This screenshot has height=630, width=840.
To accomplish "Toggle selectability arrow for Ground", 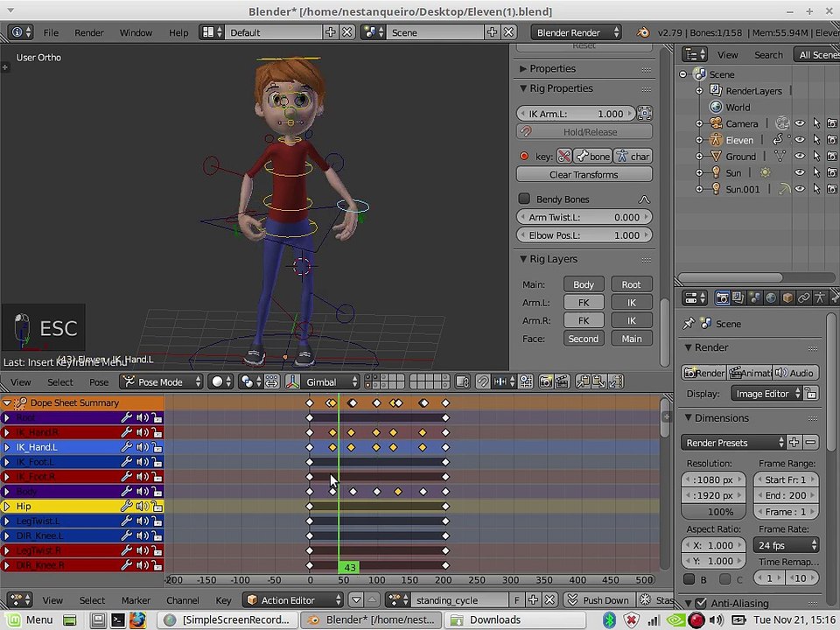I will (816, 157).
